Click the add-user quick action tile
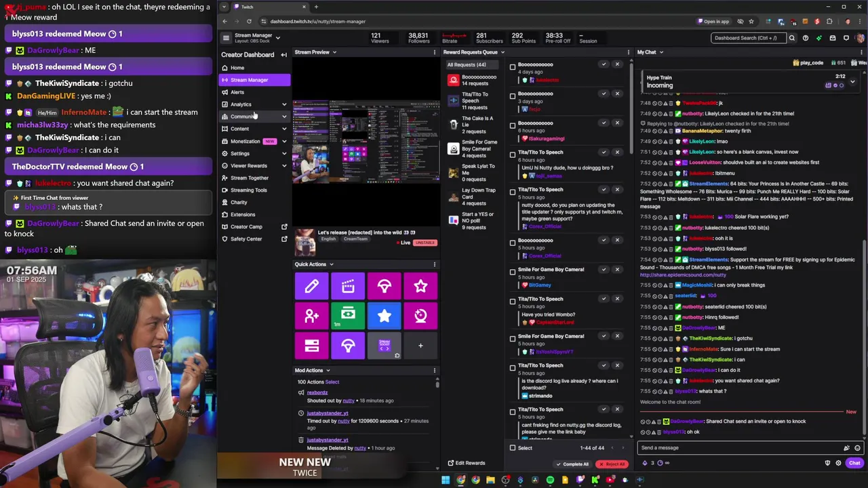This screenshot has height=488, width=868. click(x=312, y=315)
